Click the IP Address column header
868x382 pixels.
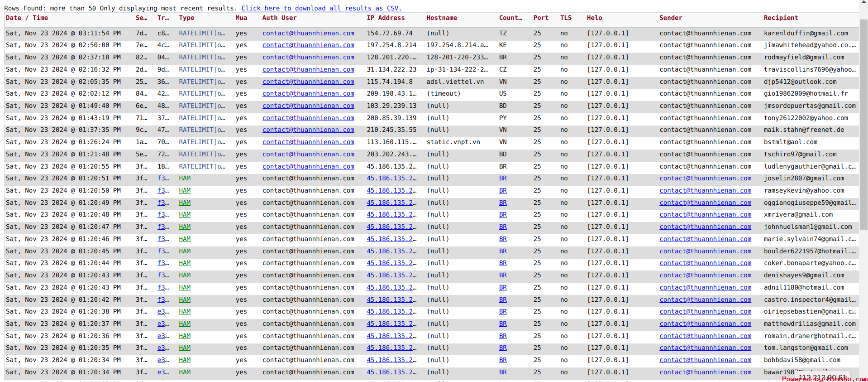point(386,18)
